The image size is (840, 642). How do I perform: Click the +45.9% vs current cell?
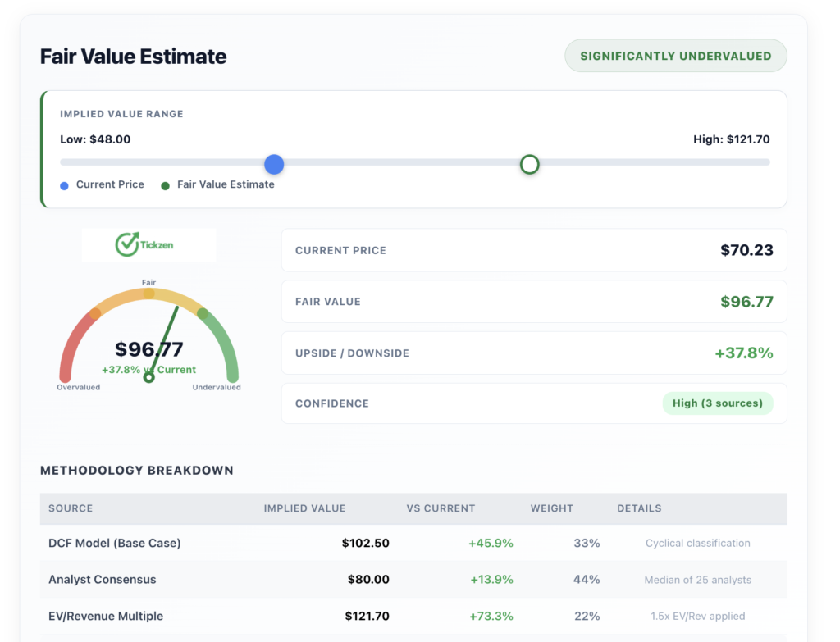[491, 543]
